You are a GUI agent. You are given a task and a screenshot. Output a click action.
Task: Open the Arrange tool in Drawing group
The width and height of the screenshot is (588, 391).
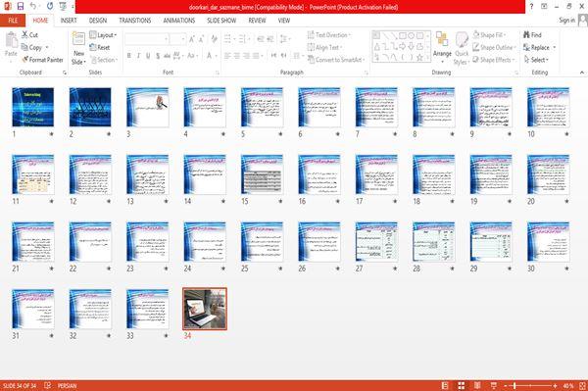[x=442, y=46]
